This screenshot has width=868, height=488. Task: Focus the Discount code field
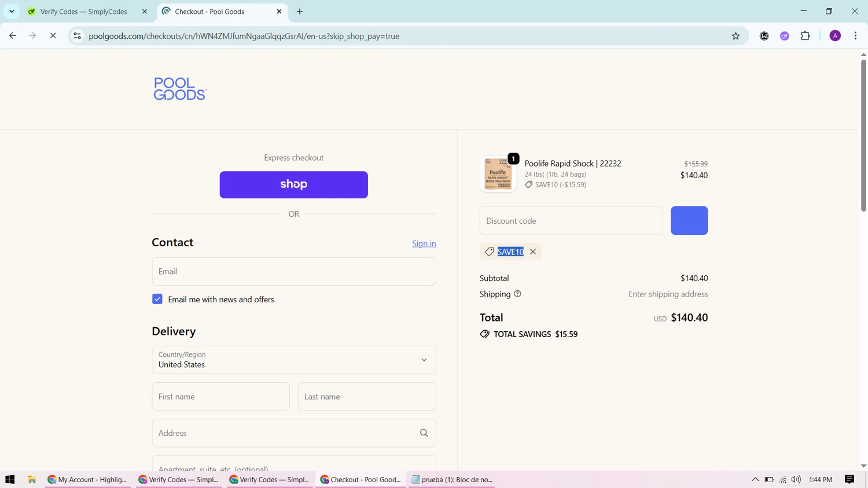coord(571,220)
